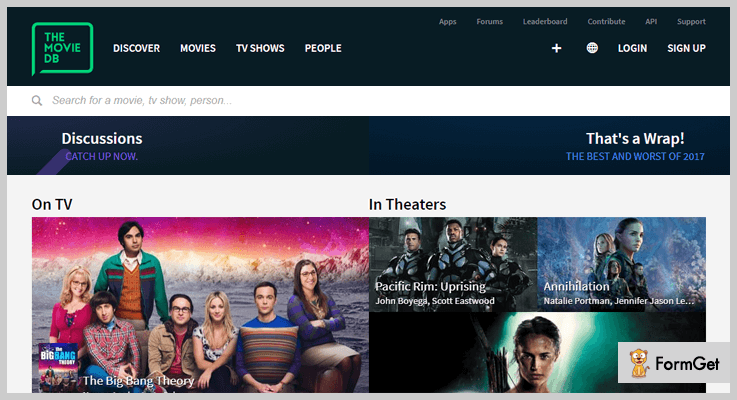Click The Big Bang Theory small poster
Image resolution: width=737 pixels, height=400 pixels.
(x=58, y=368)
